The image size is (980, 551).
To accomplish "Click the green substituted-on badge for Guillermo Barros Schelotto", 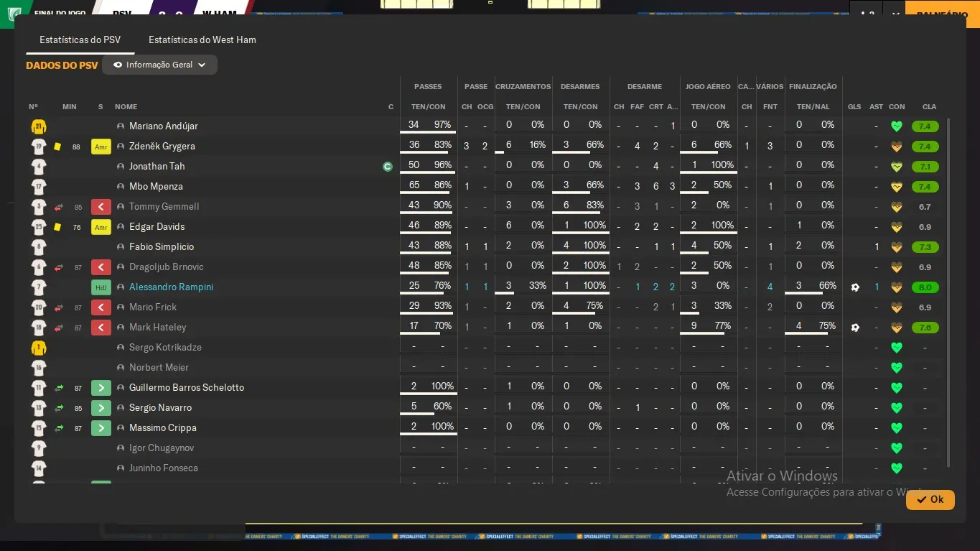I will click(x=101, y=388).
